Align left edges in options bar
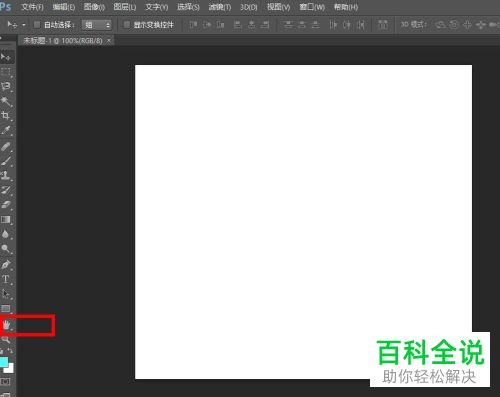This screenshot has width=500, height=397. click(238, 25)
